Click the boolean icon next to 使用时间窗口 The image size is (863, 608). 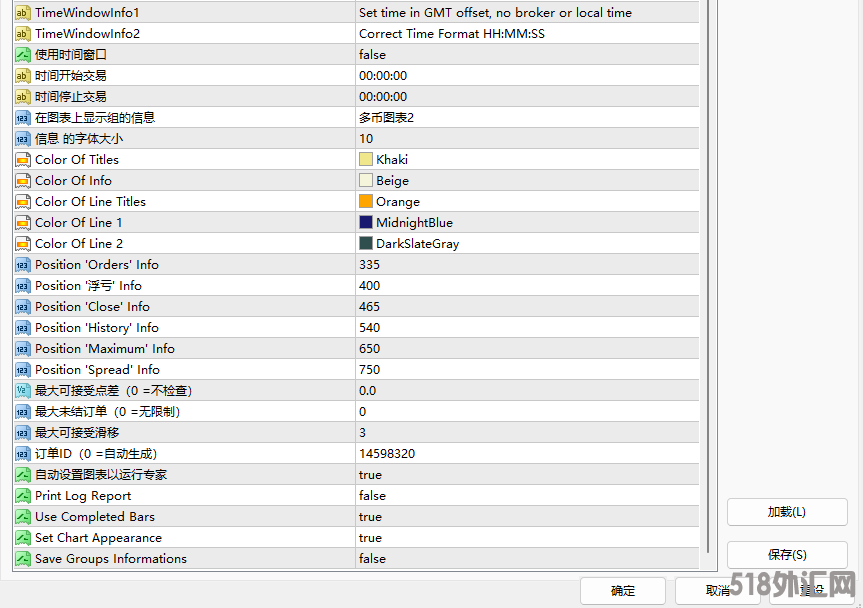click(x=23, y=55)
